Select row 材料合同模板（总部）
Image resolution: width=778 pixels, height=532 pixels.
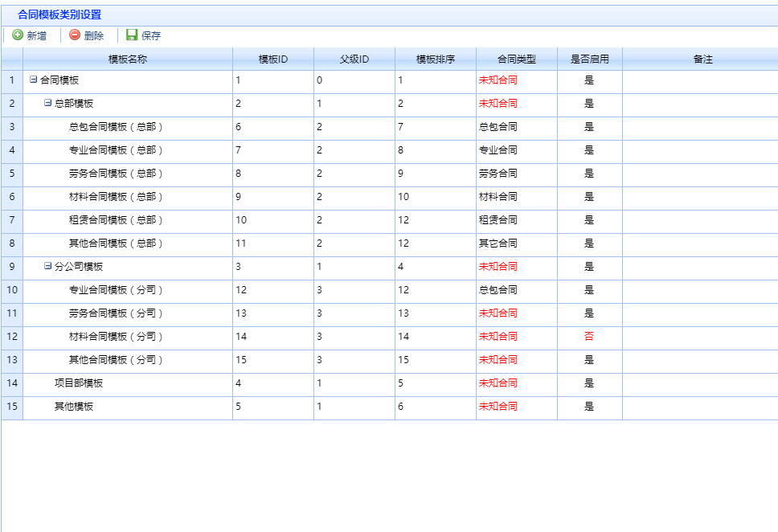[x=390, y=197]
